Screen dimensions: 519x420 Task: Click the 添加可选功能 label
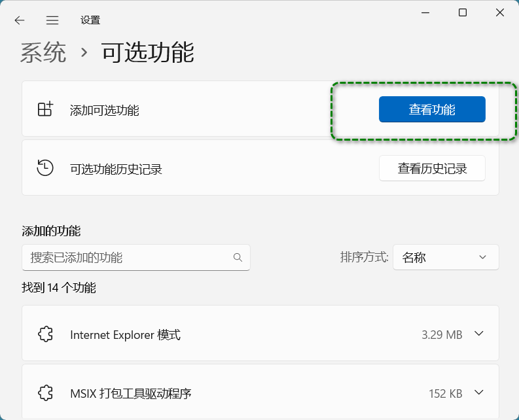tap(104, 110)
